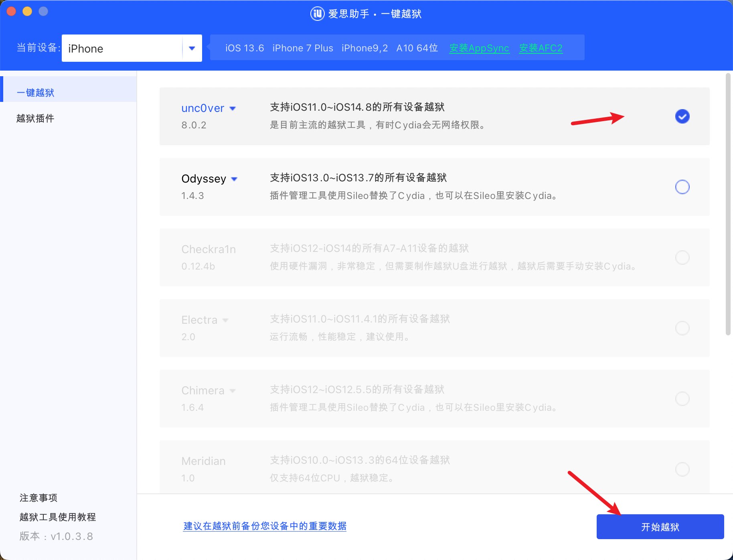733x560 pixels.
Task: Select the Odyssey radio button
Action: pyautogui.click(x=682, y=187)
